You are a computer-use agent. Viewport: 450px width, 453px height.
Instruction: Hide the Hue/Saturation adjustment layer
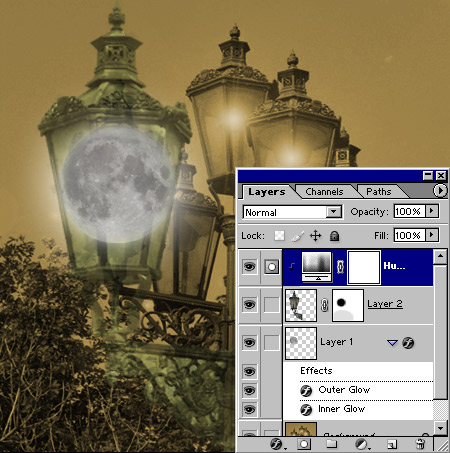[249, 267]
